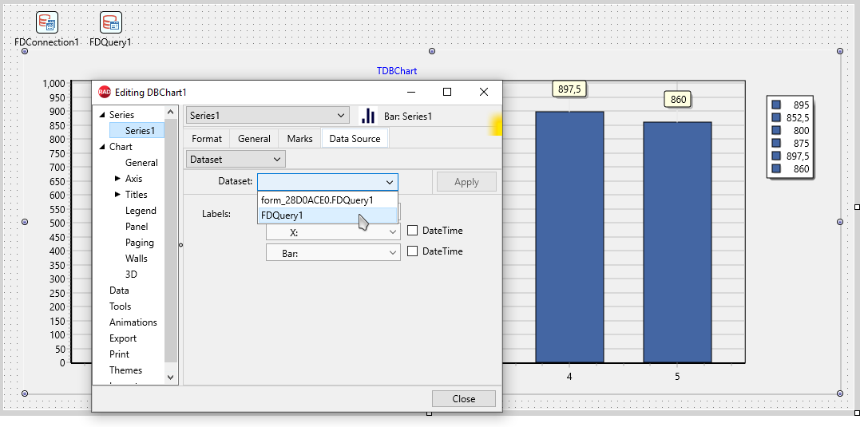
Task: Select Legend in the tree
Action: (141, 211)
